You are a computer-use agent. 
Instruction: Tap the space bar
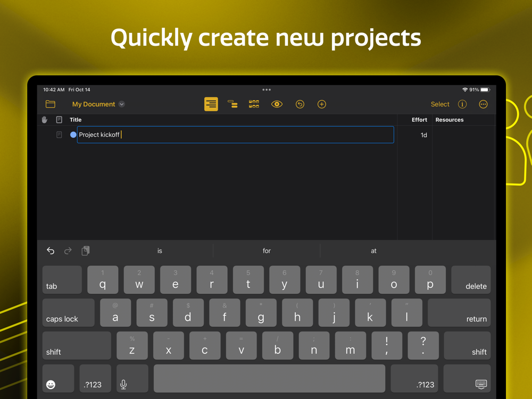(269, 378)
